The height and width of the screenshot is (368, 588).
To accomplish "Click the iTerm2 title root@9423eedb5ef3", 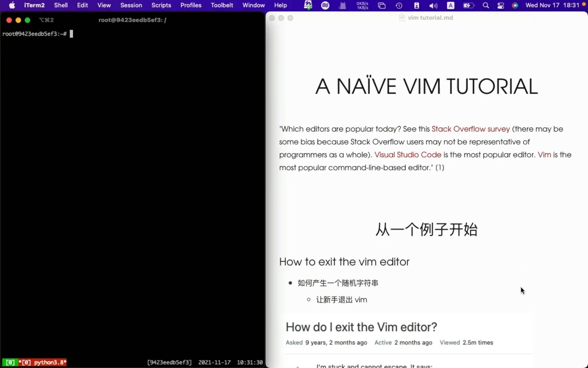I will (132, 20).
